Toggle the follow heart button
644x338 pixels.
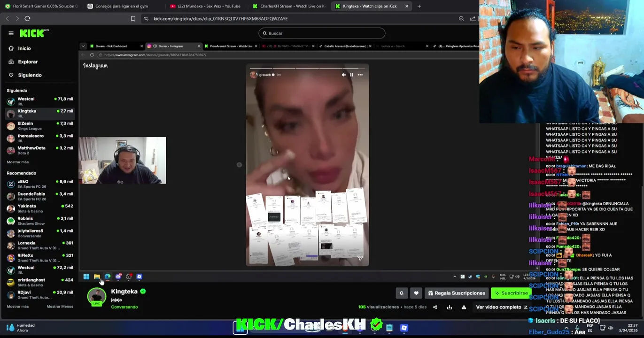416,293
